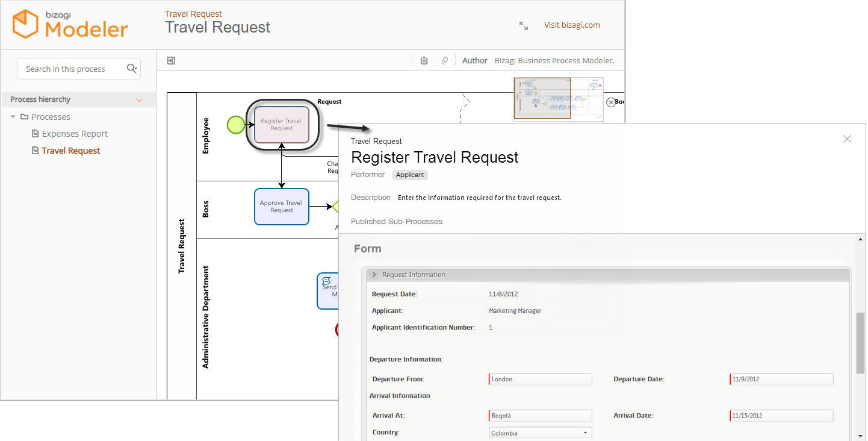Viewport: 868px width, 441px height.
Task: Click the diagram minimap thumbnail
Action: tap(559, 98)
